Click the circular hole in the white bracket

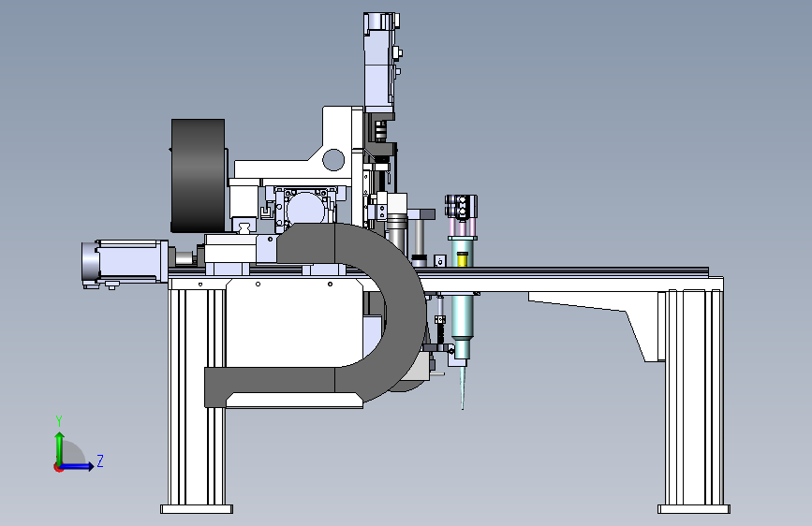[x=333, y=159]
